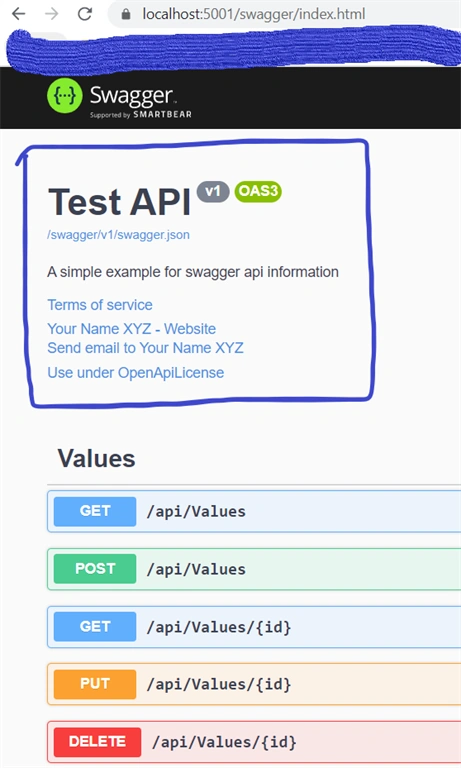Screen dimensions: 461x768
Task: Click the browser forward arrow
Action: click(x=51, y=14)
